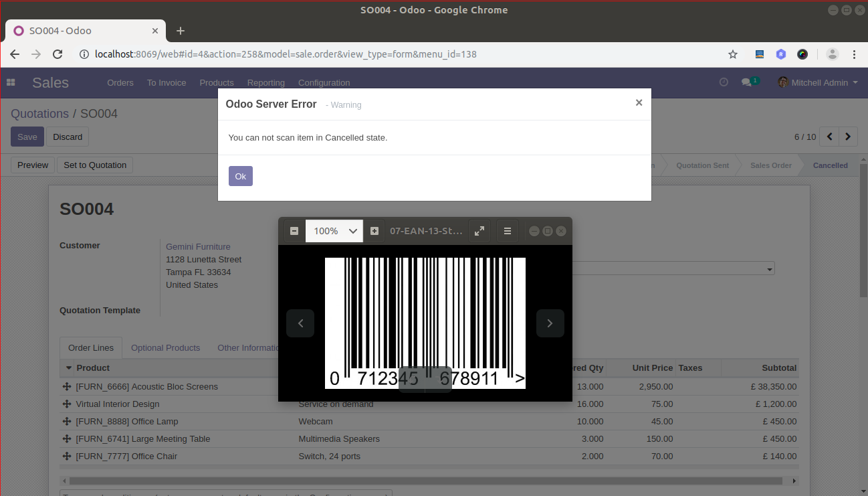
Task: Select the Sales Order status stage
Action: pyautogui.click(x=770, y=165)
